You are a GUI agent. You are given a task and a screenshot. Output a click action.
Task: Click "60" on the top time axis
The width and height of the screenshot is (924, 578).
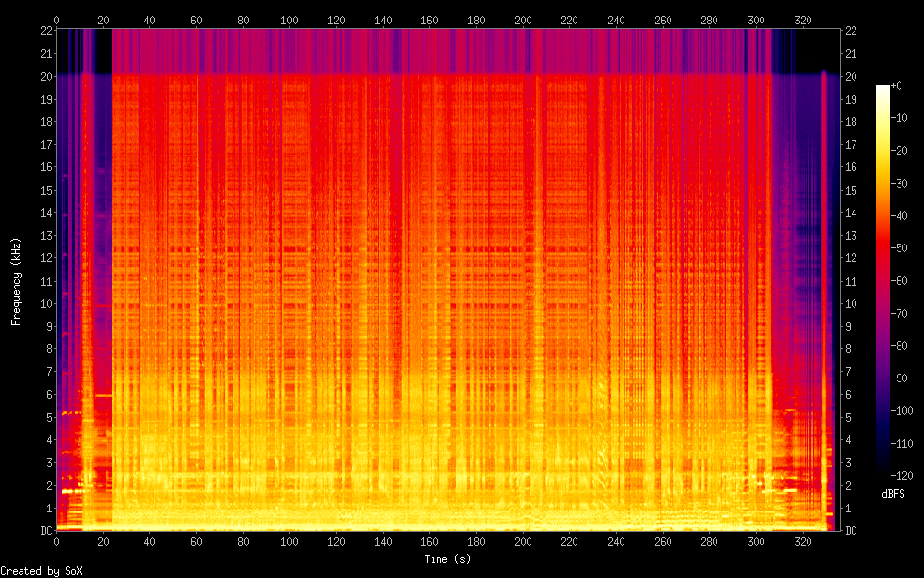pyautogui.click(x=196, y=20)
